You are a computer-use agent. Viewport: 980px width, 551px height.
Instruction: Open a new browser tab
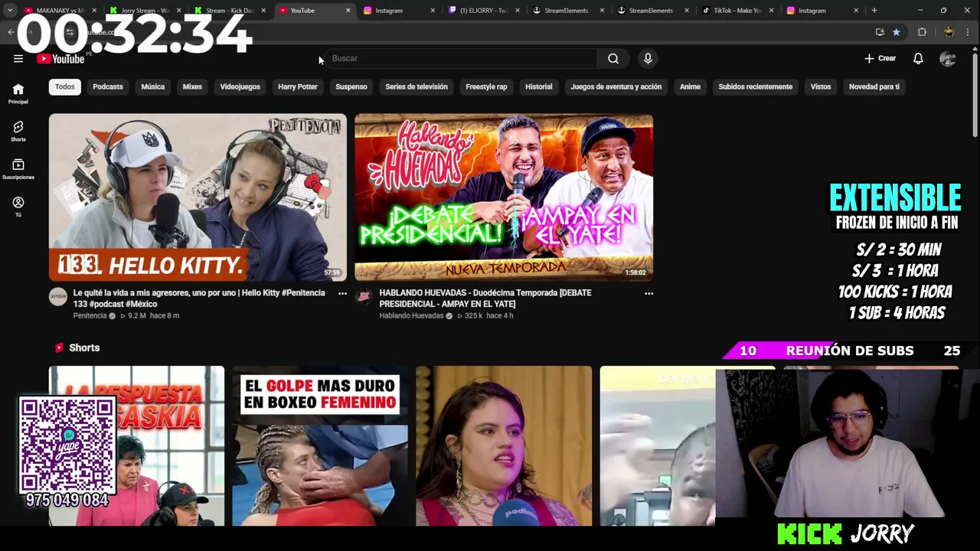point(874,11)
